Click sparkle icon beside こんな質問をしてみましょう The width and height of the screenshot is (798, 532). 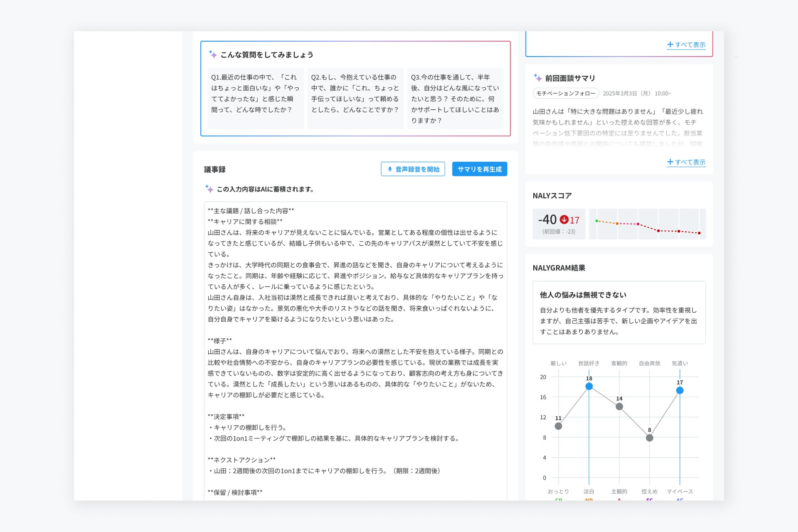pos(212,54)
